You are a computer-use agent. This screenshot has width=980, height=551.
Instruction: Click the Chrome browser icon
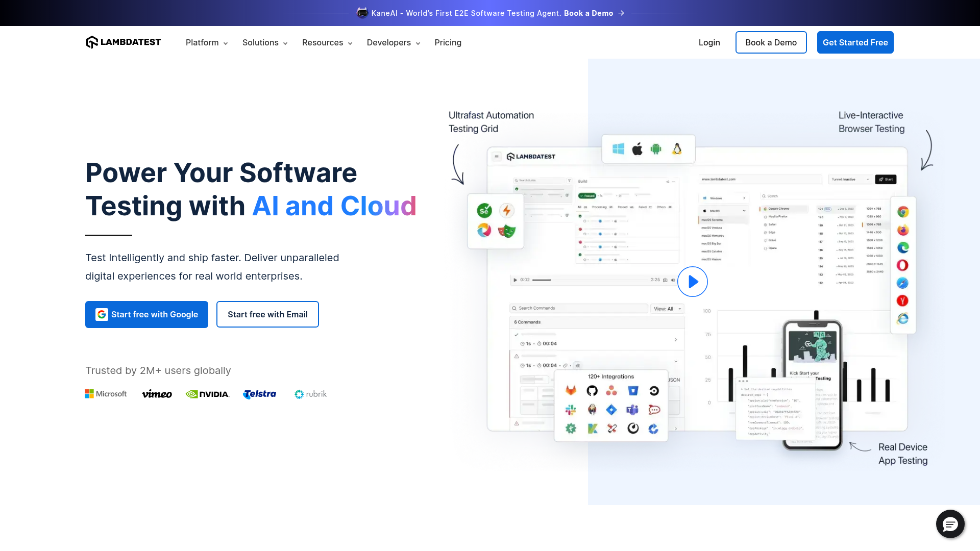click(x=903, y=212)
